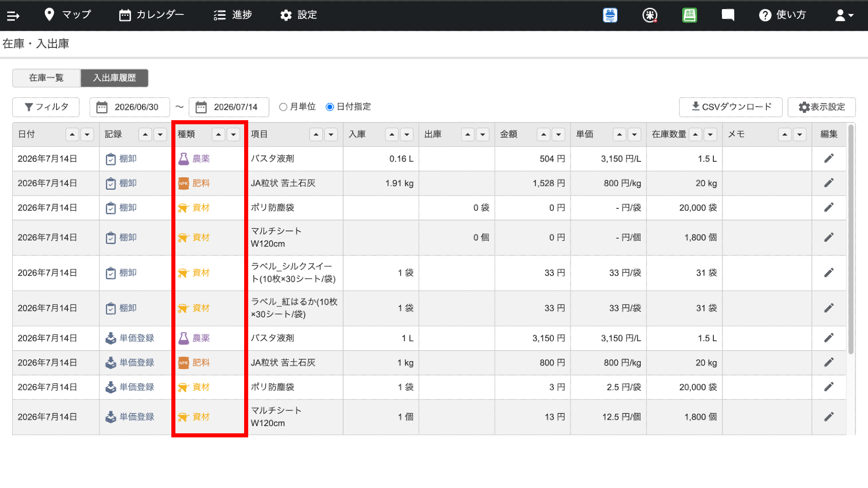Screen dimensions: 868x488
Task: Sort 出庫 column ascending
Action: tap(468, 134)
